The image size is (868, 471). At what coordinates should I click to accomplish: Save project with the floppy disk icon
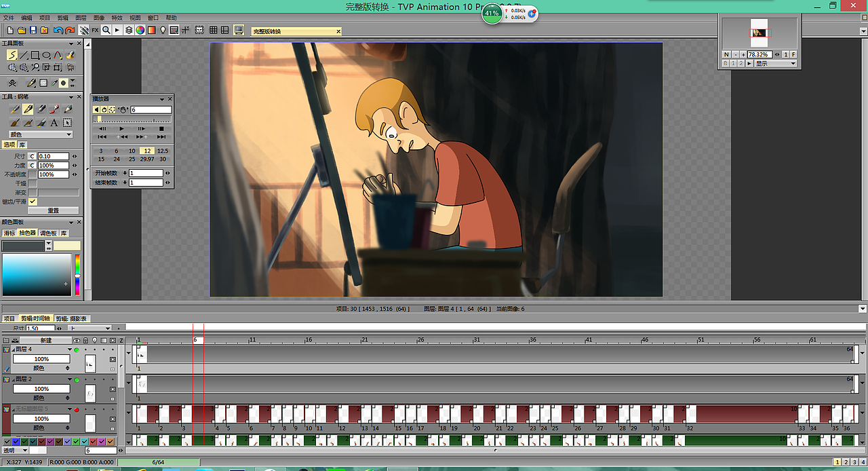click(33, 30)
